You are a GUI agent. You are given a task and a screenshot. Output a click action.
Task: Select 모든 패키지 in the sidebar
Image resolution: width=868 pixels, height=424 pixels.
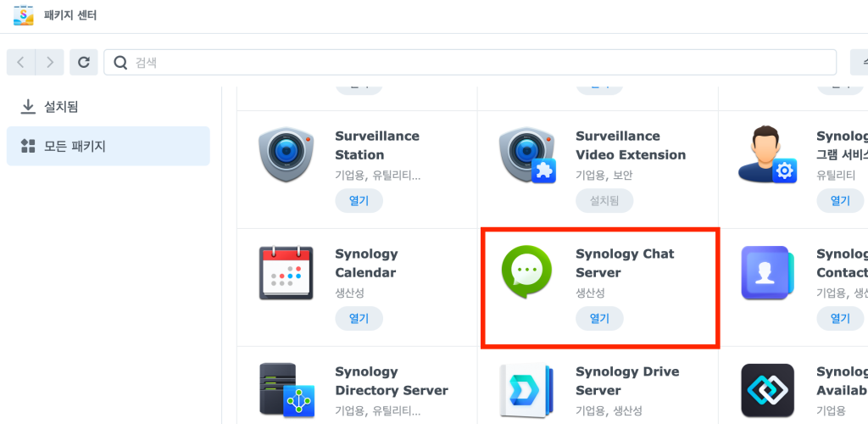(x=108, y=146)
